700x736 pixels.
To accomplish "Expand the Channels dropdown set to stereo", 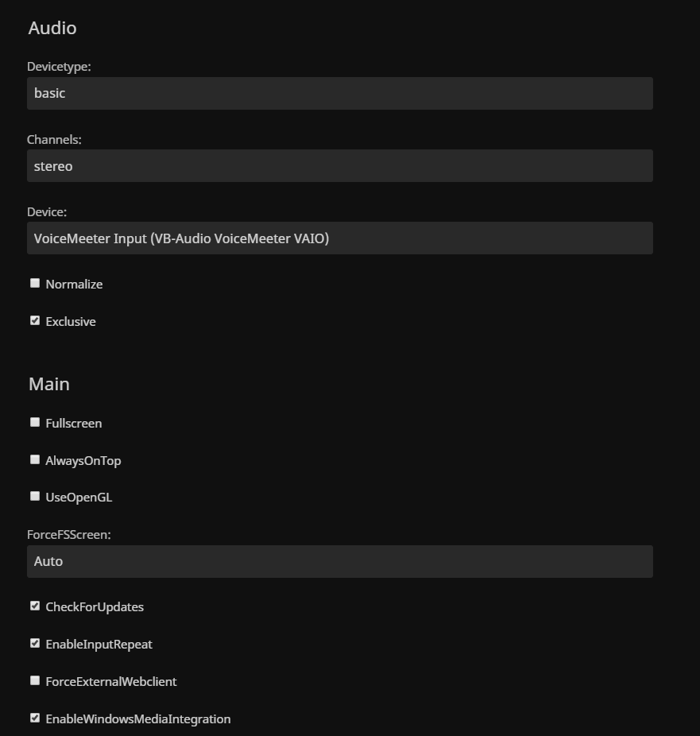I will pos(339,166).
